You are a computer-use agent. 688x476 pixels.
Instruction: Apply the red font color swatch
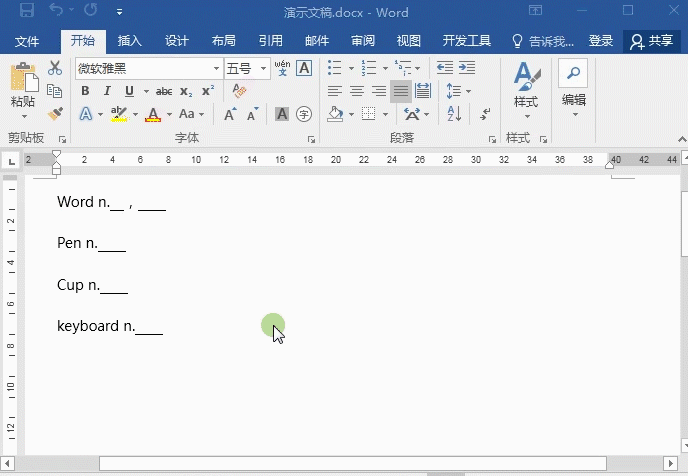pos(153,114)
